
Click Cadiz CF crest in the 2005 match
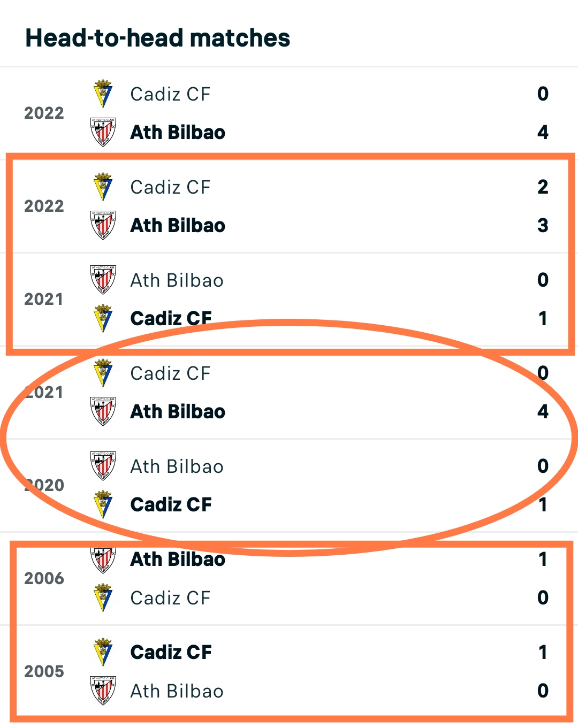point(103,652)
